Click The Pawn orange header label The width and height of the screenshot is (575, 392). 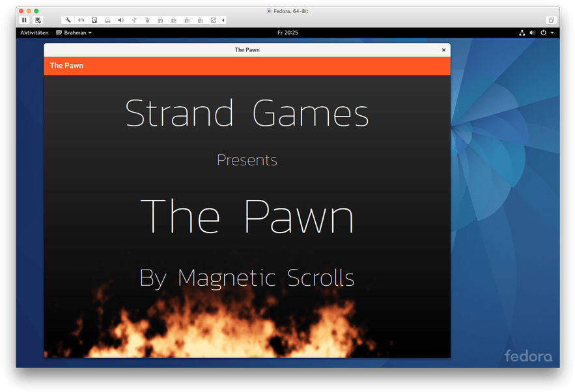66,66
